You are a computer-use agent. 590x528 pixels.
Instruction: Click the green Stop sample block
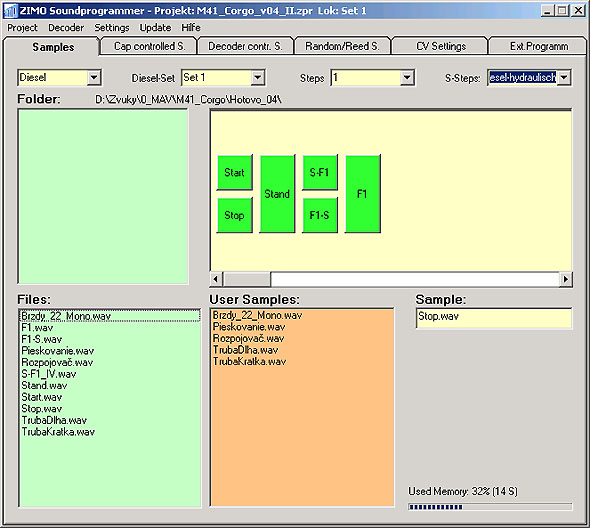pos(235,215)
